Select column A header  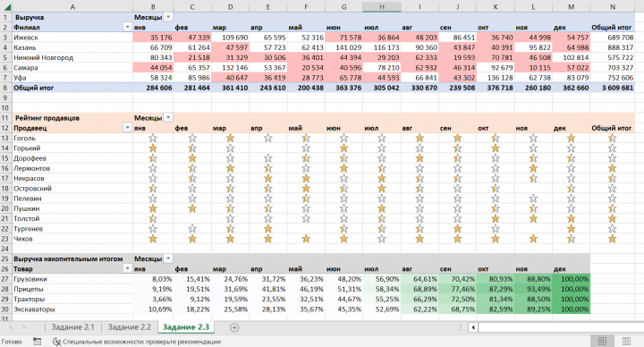click(72, 7)
